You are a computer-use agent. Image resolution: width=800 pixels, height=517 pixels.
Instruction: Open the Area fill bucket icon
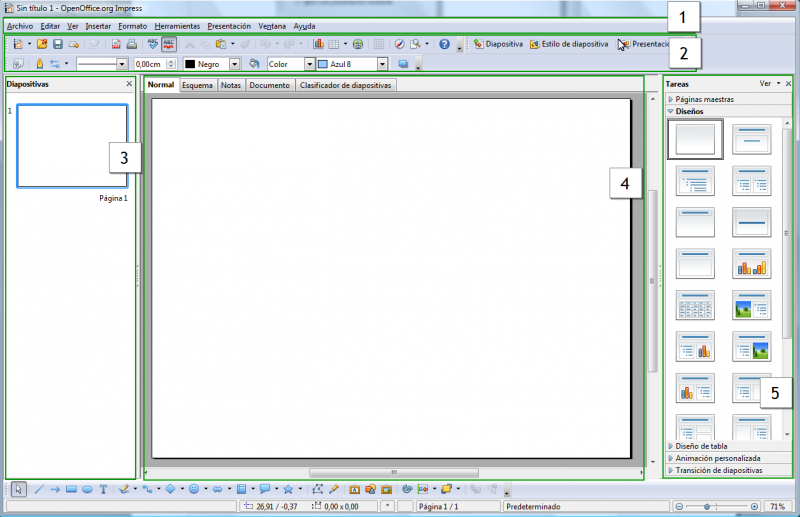(254, 64)
